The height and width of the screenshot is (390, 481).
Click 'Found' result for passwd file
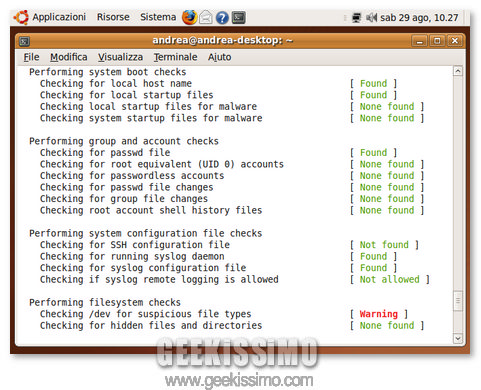373,153
